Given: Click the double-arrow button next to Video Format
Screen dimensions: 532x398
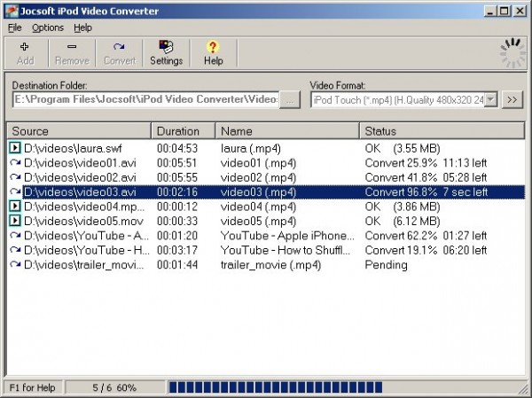Looking at the screenshot, I should pyautogui.click(x=512, y=99).
